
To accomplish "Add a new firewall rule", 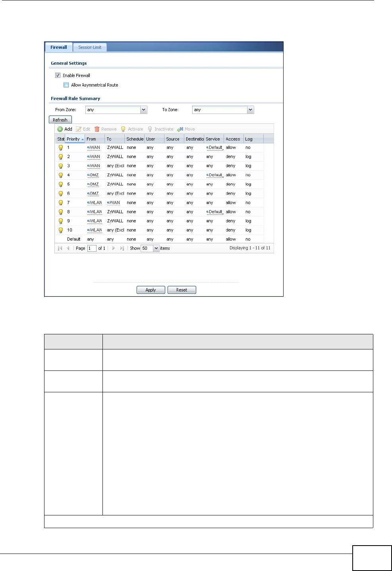I will click(x=65, y=129).
